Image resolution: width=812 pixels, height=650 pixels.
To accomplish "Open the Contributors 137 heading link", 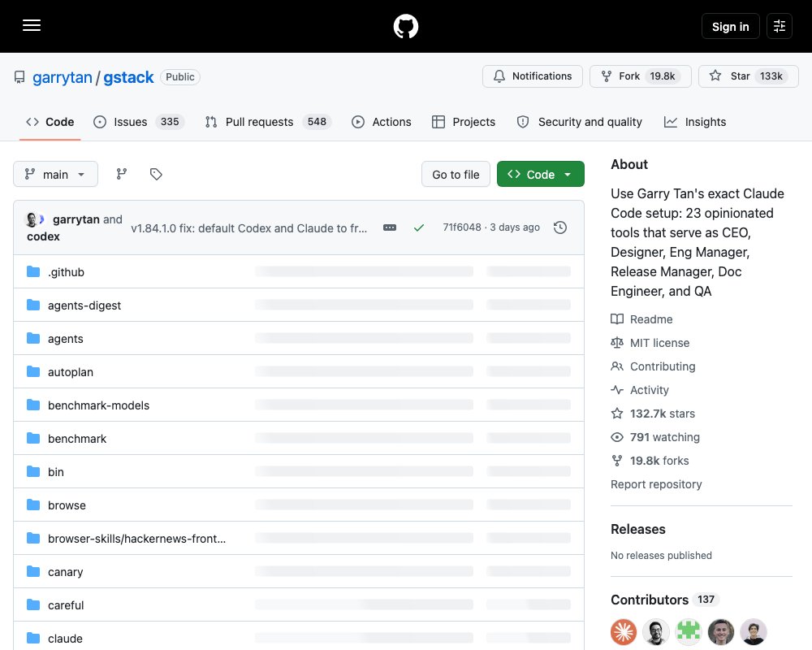I will click(x=665, y=600).
